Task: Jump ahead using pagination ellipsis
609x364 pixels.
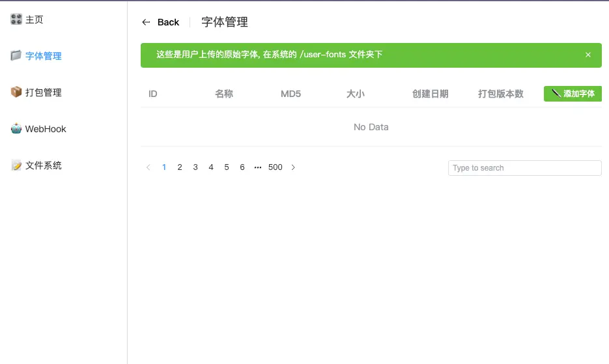Action: 258,167
